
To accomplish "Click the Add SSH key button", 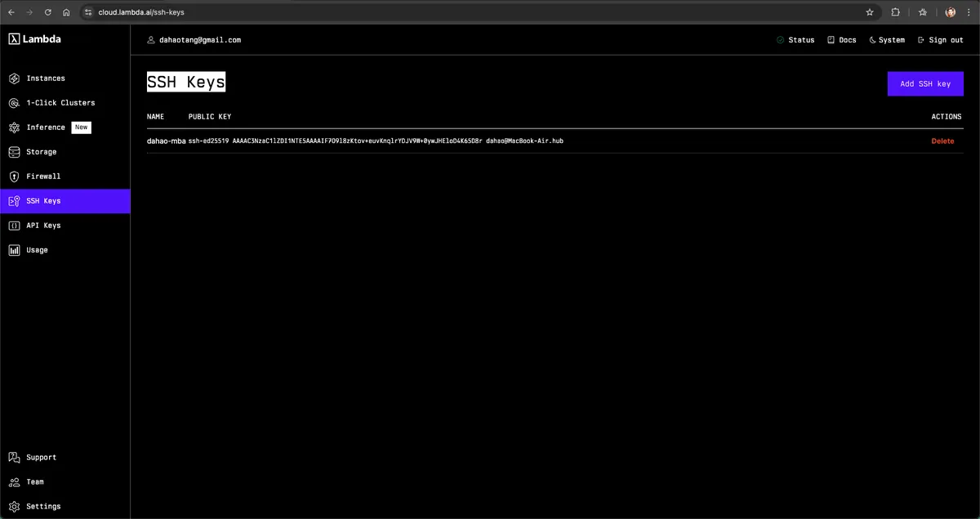I will (x=925, y=84).
